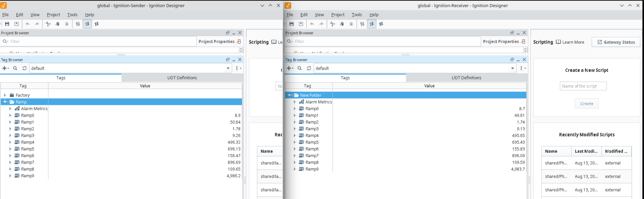Toggle highlighted comm read-only mode in Receiver toolbar
The image size is (644, 199).
(x=372, y=24)
